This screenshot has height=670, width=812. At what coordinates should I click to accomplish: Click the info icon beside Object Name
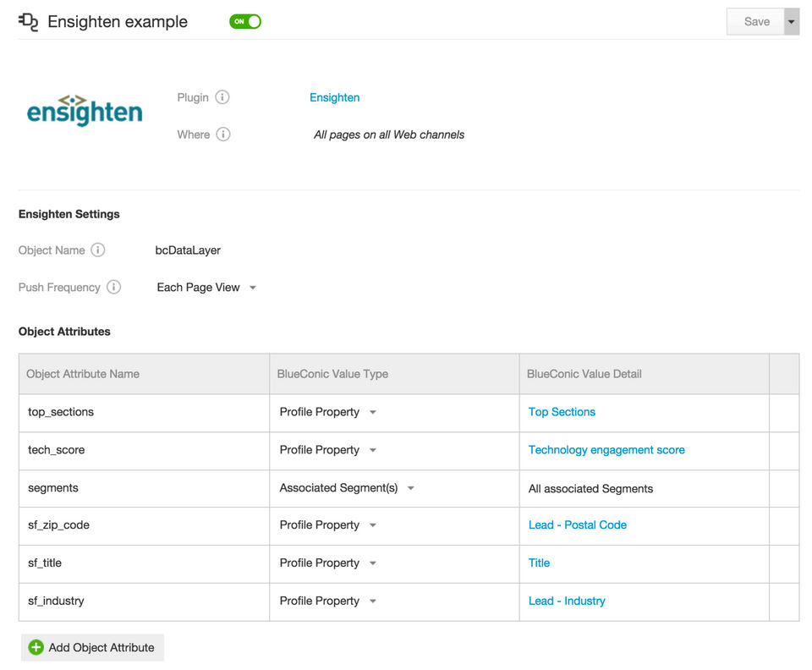pyautogui.click(x=98, y=250)
